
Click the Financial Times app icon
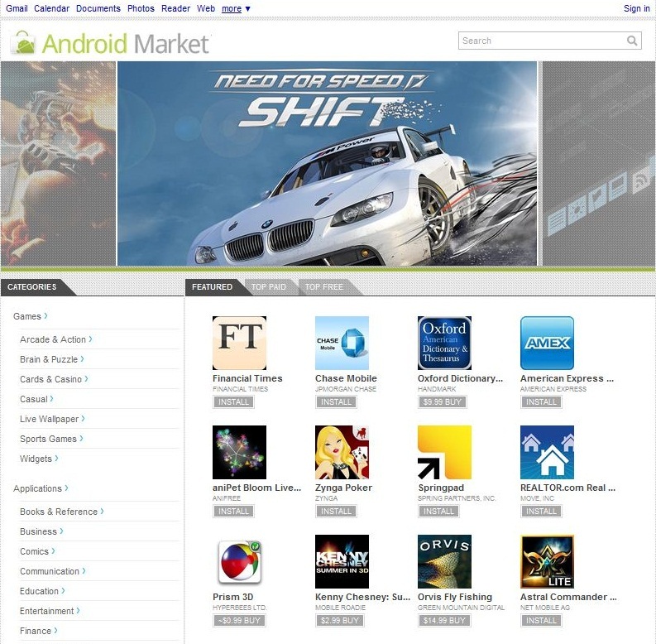point(239,343)
